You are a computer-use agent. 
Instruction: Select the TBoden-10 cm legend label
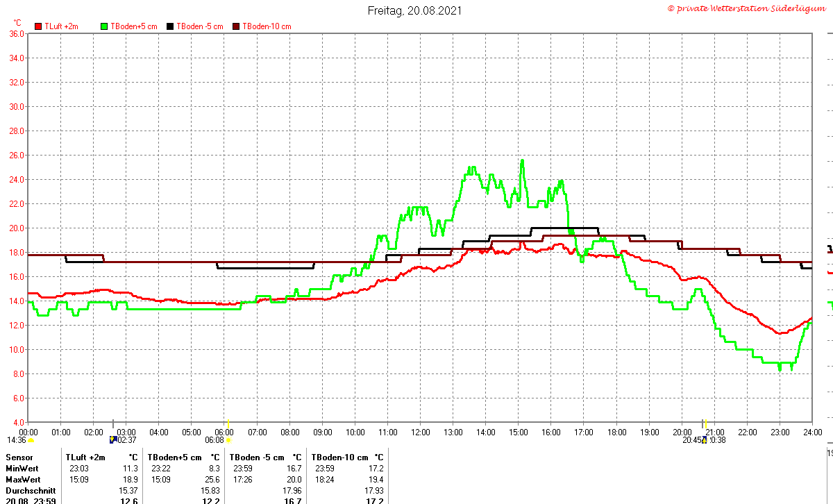tap(267, 26)
